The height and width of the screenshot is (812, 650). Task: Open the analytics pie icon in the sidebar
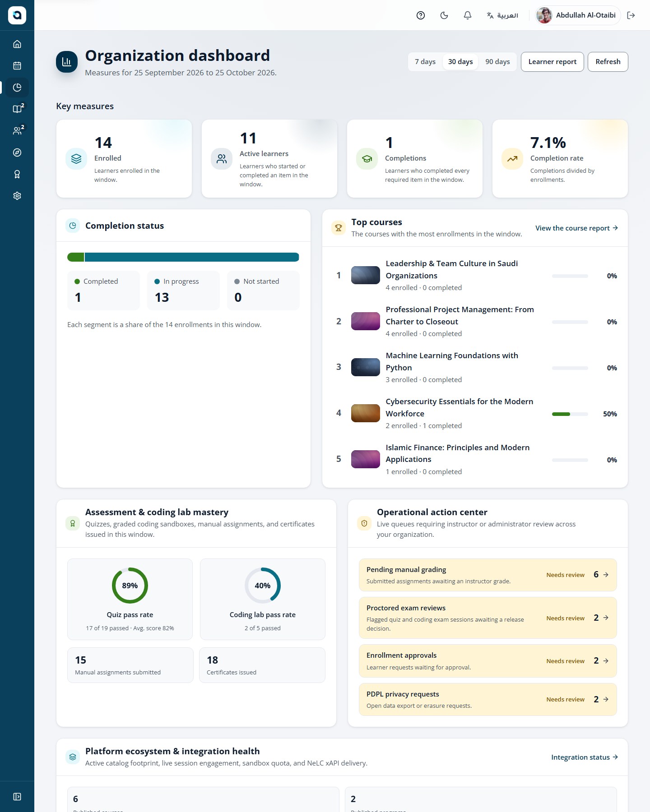[x=17, y=88]
